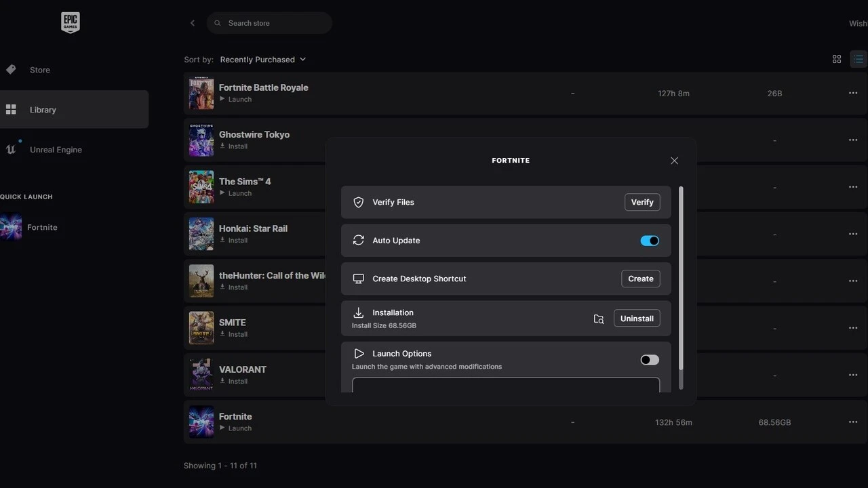Click the Unreal Engine logo icon

[x=11, y=149]
